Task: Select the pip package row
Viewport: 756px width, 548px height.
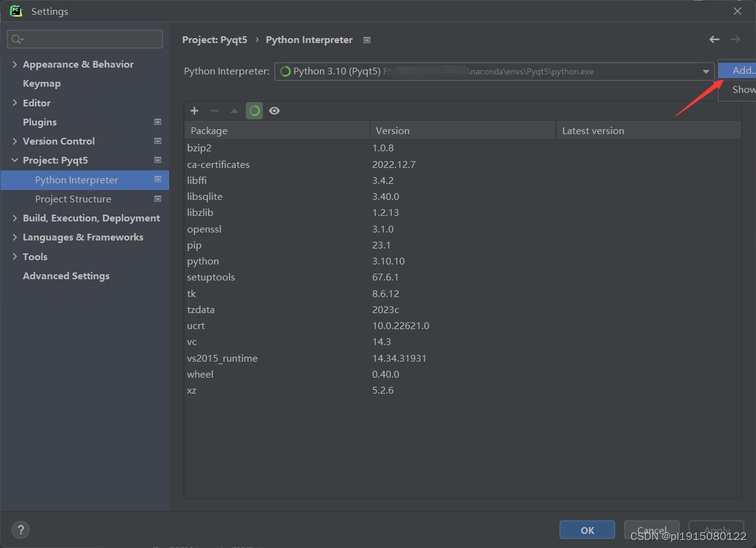Action: click(463, 245)
